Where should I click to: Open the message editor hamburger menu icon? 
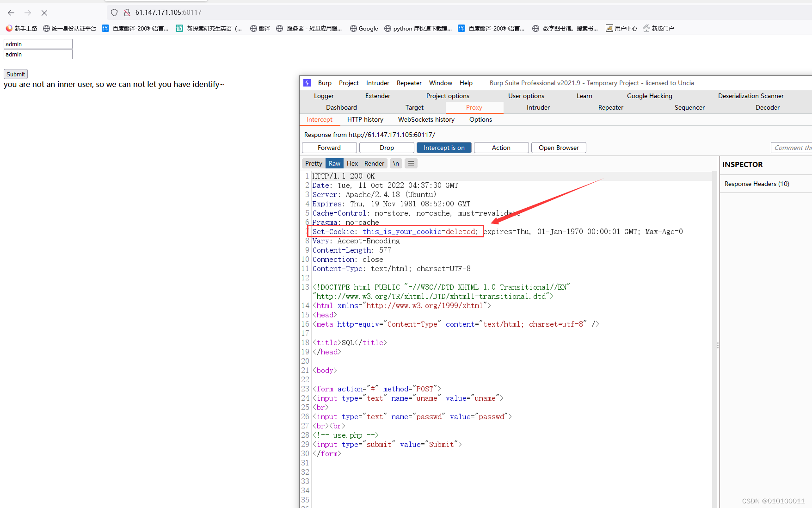[x=411, y=163]
